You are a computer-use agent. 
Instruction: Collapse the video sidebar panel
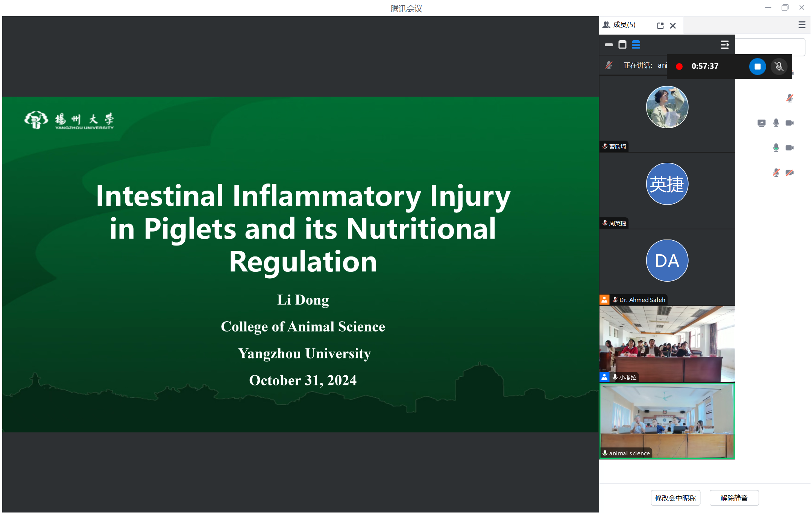pos(724,45)
